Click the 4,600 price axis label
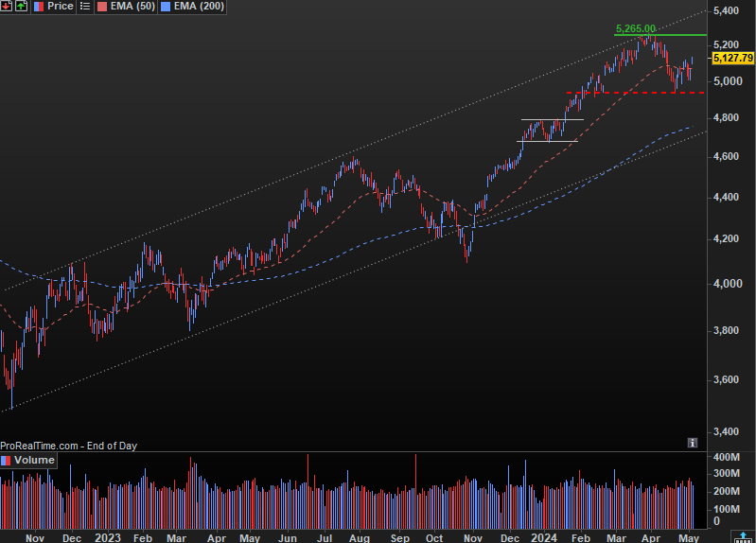 coord(726,156)
